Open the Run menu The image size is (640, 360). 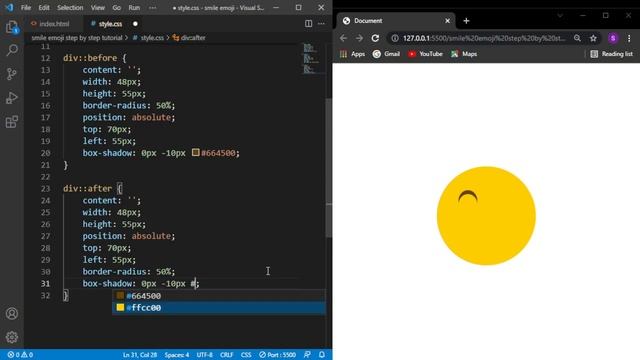134,7
